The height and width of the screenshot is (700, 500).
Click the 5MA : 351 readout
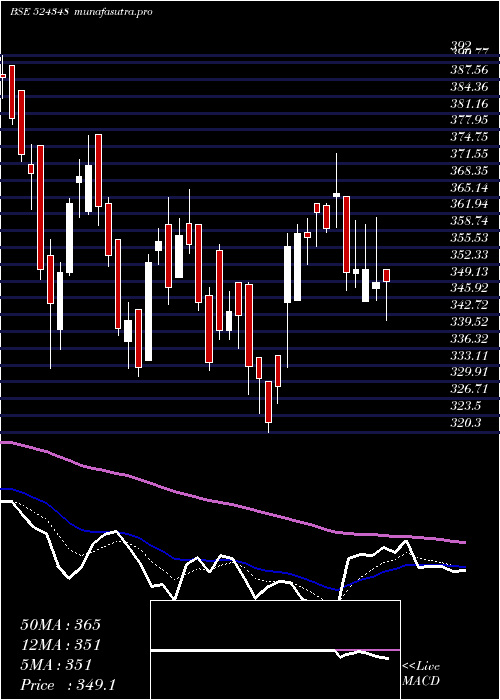(x=56, y=665)
